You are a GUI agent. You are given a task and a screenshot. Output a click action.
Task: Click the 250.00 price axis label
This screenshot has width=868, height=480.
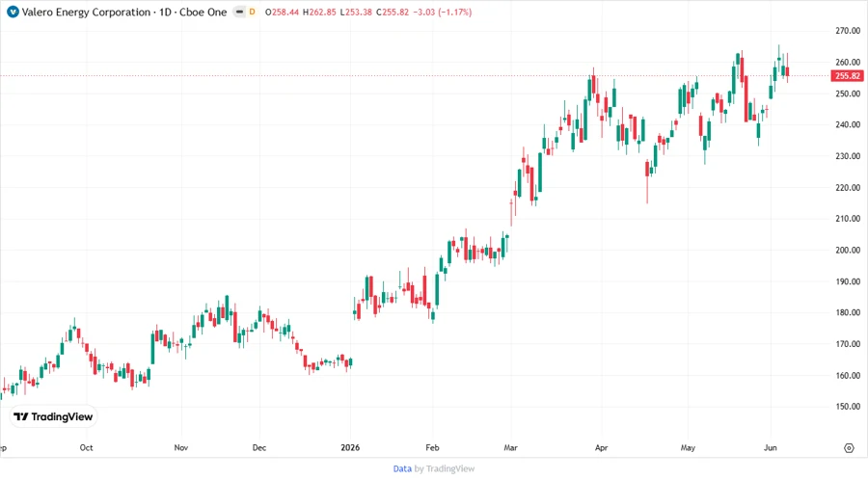(x=848, y=94)
